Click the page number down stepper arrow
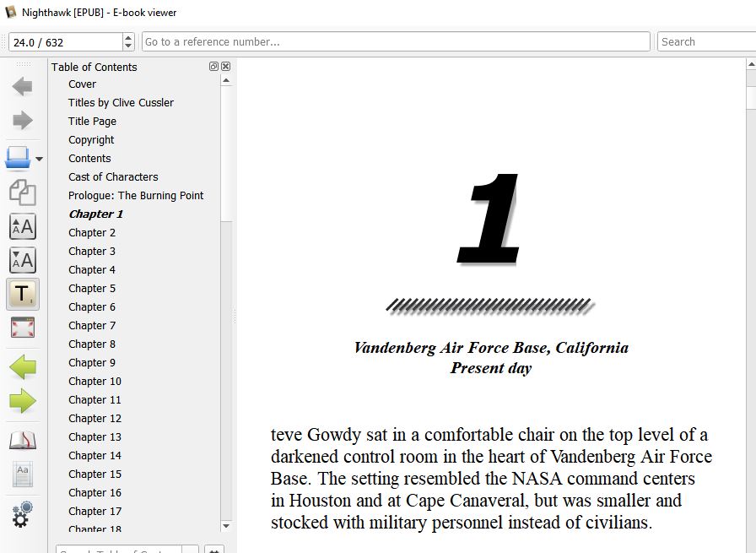 pos(128,46)
